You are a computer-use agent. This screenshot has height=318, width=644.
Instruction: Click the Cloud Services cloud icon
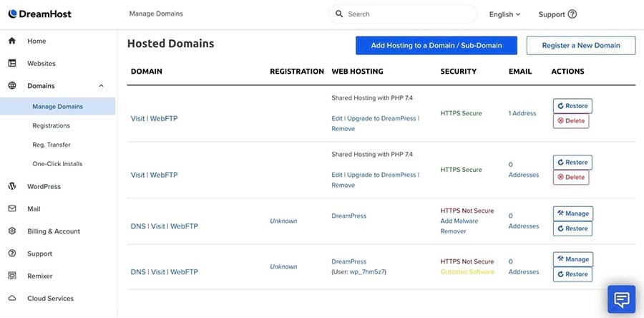[12, 298]
